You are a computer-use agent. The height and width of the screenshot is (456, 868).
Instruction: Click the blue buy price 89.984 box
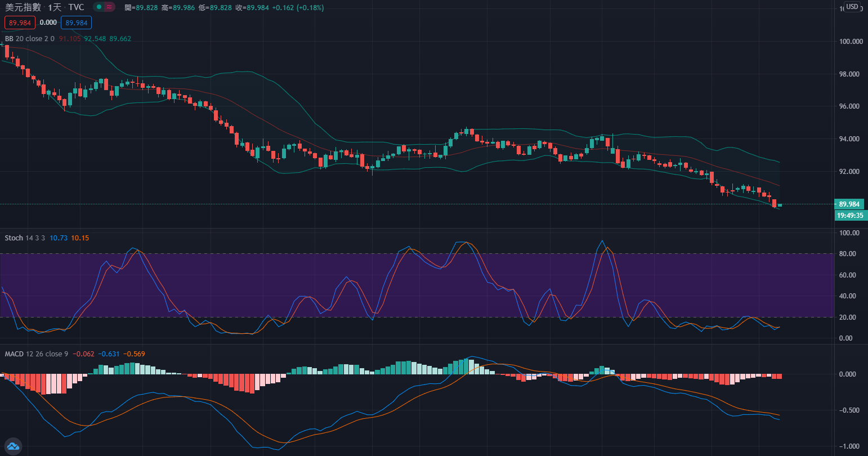tap(76, 23)
